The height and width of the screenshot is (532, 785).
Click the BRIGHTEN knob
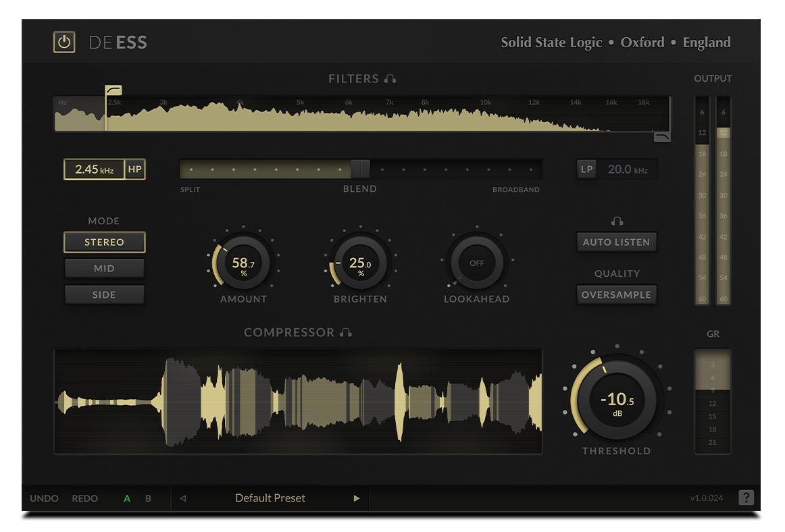pyautogui.click(x=360, y=263)
